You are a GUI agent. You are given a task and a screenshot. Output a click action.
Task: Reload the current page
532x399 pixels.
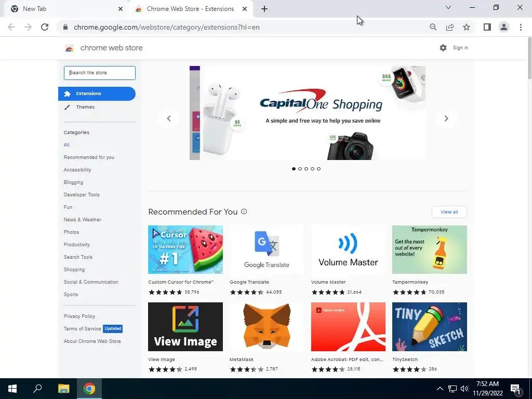point(45,27)
